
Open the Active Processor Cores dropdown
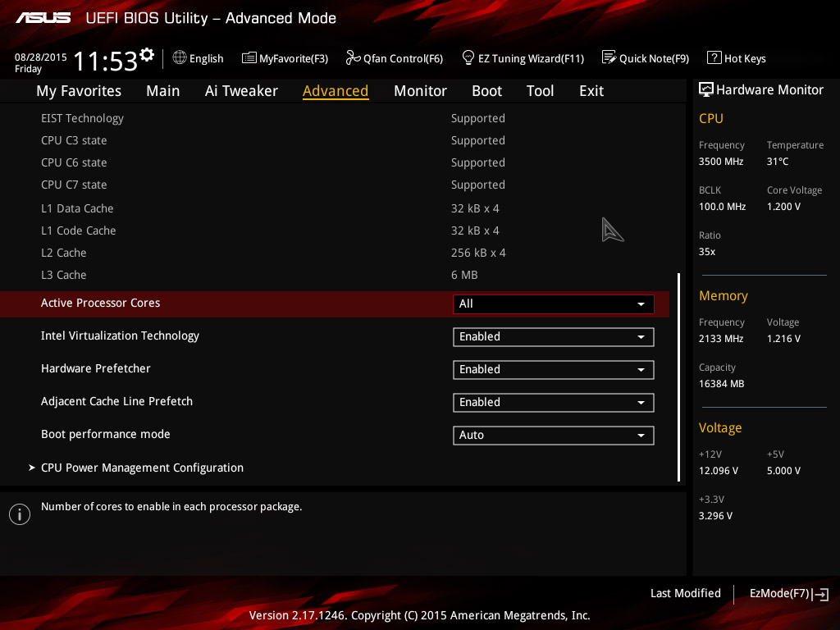[554, 304]
